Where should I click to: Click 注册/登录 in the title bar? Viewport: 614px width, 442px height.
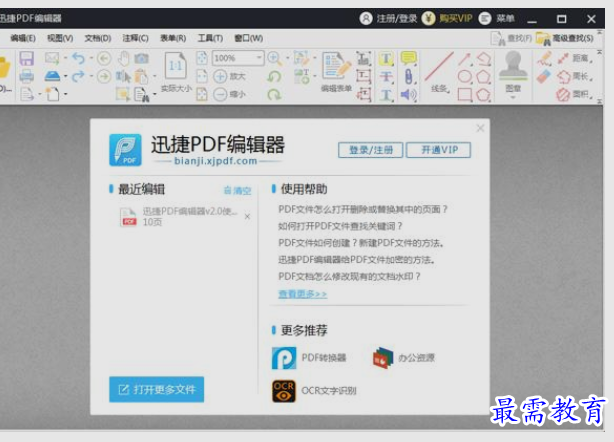388,18
